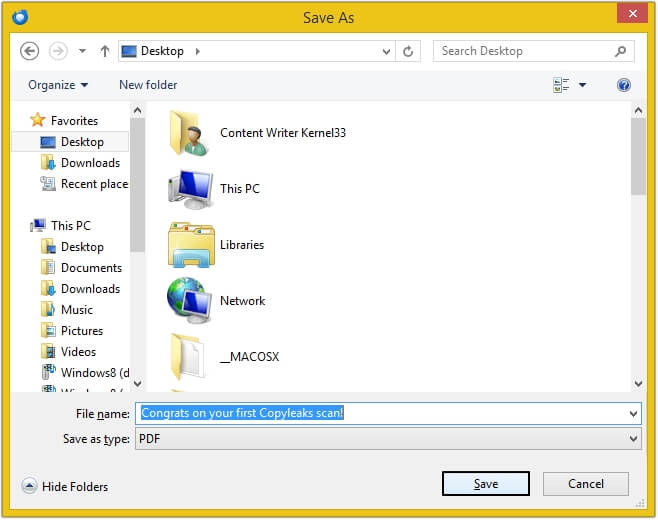Click the Favorites star icon
658x520 pixels.
pos(37,120)
